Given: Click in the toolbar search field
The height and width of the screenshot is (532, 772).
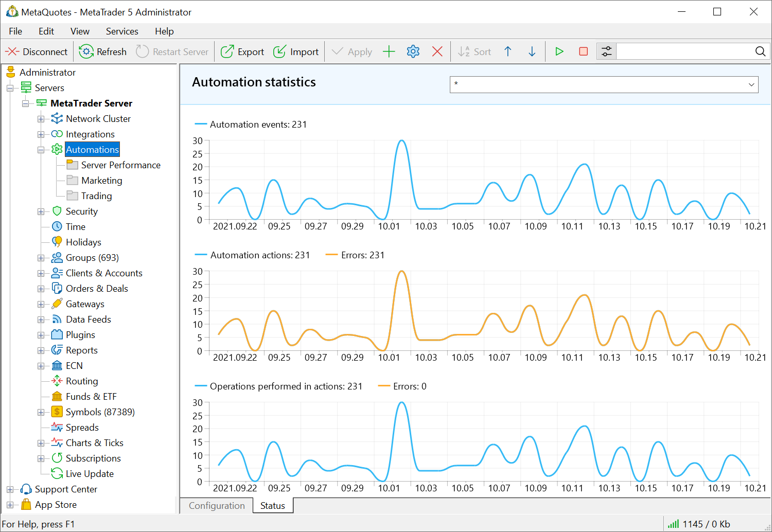Looking at the screenshot, I should point(685,51).
